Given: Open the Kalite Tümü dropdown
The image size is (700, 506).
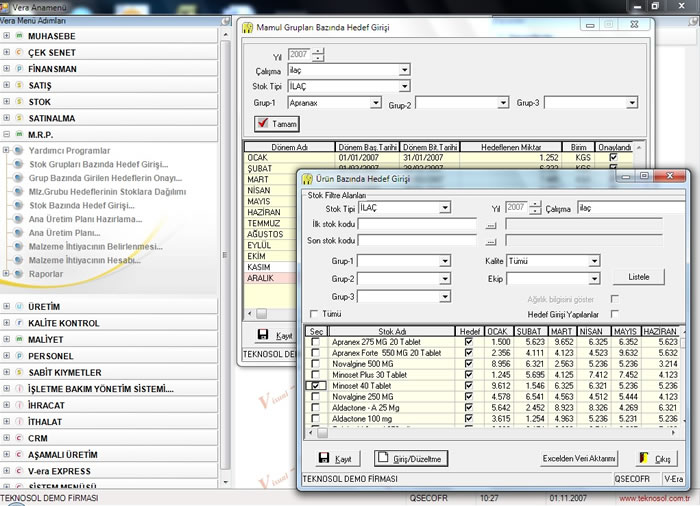Looking at the screenshot, I should coord(594,261).
